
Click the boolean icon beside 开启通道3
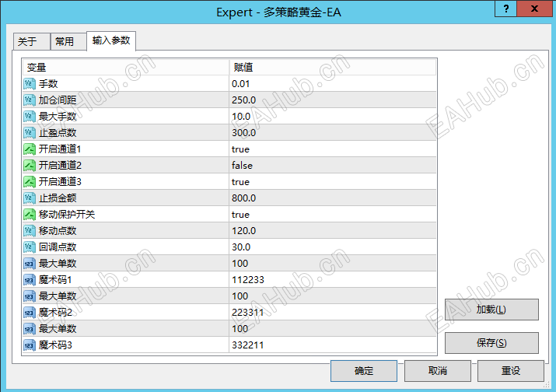tap(30, 182)
